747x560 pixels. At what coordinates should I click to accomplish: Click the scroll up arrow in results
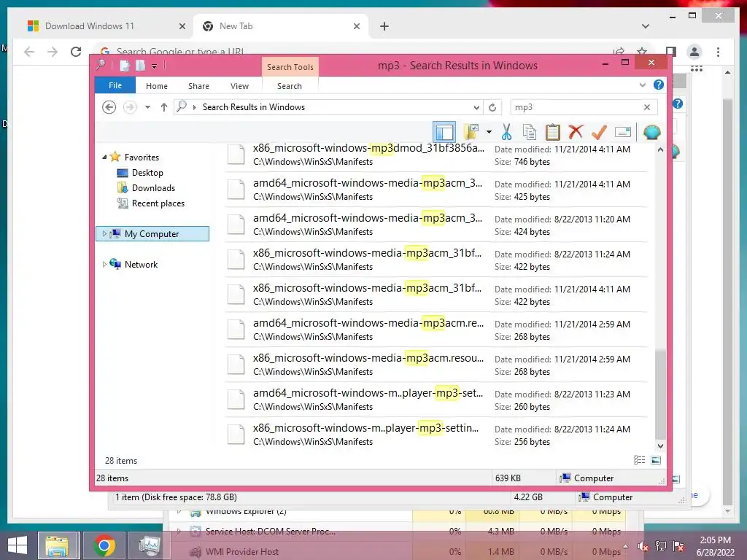pos(660,149)
